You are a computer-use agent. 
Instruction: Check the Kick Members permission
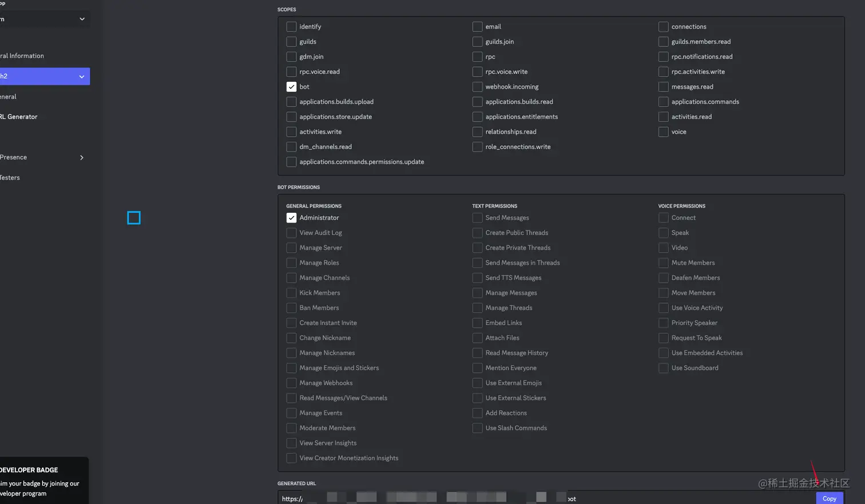[292, 293]
